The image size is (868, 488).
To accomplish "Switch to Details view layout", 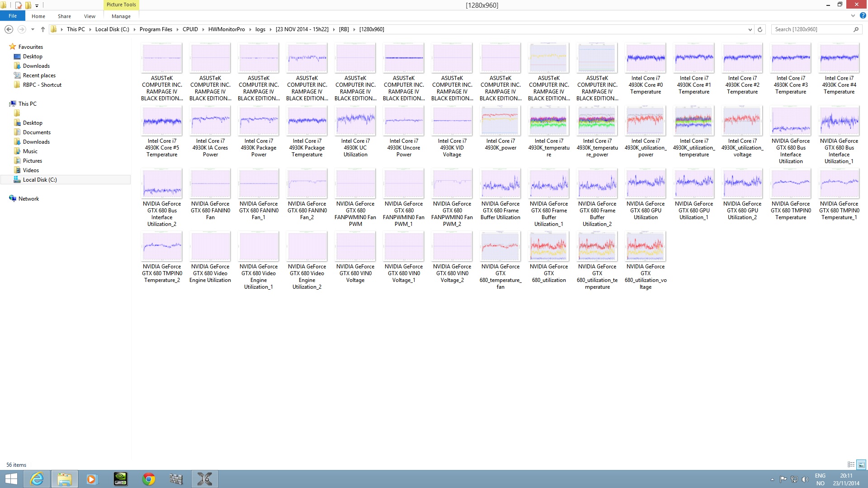I will click(851, 465).
